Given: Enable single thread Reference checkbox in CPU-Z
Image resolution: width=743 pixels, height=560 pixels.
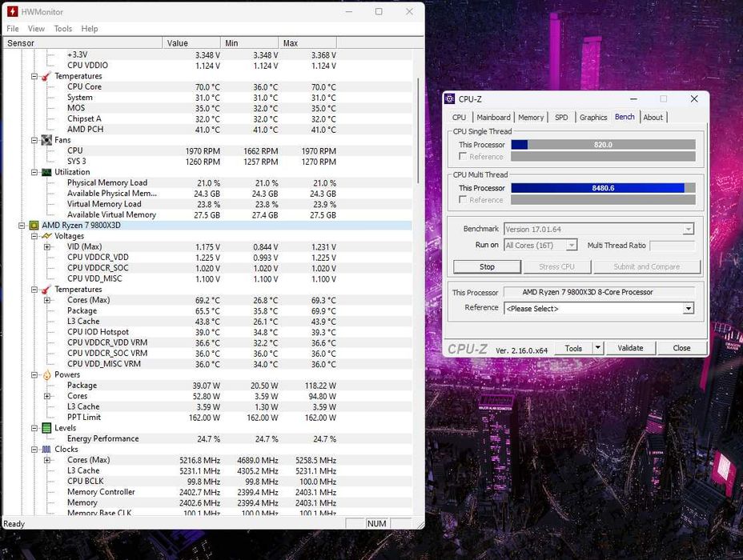Looking at the screenshot, I should click(463, 156).
